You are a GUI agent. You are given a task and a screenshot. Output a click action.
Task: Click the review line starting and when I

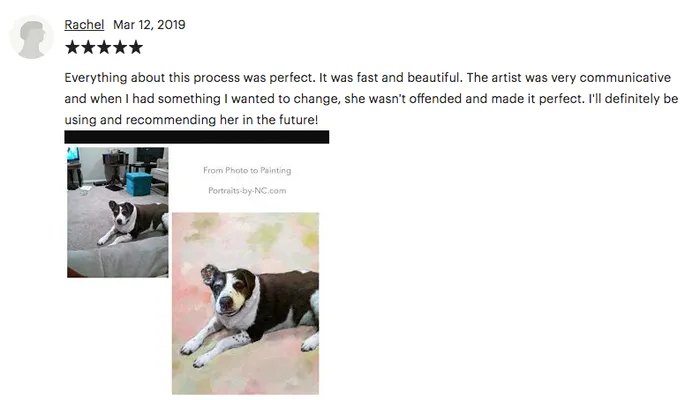(x=371, y=99)
